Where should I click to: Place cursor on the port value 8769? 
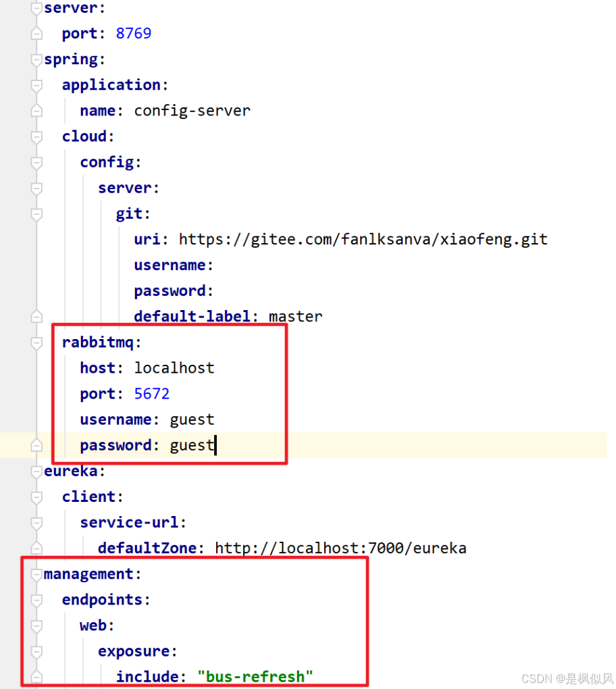click(133, 33)
